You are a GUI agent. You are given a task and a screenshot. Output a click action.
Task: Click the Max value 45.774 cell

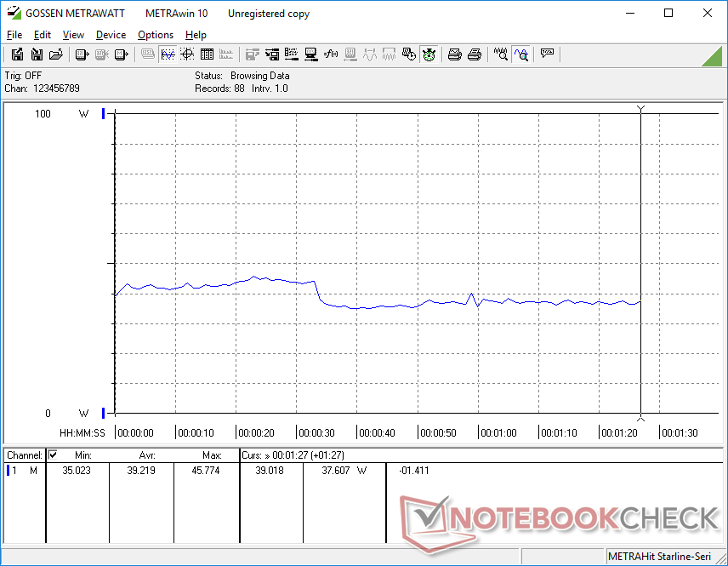point(206,470)
